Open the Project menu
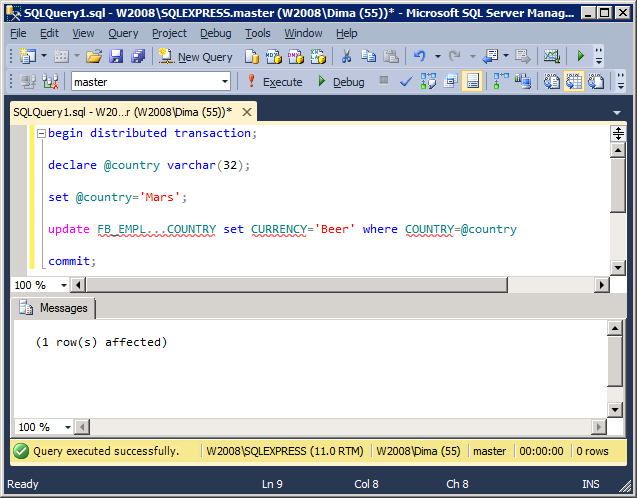This screenshot has height=498, width=637. 169,33
